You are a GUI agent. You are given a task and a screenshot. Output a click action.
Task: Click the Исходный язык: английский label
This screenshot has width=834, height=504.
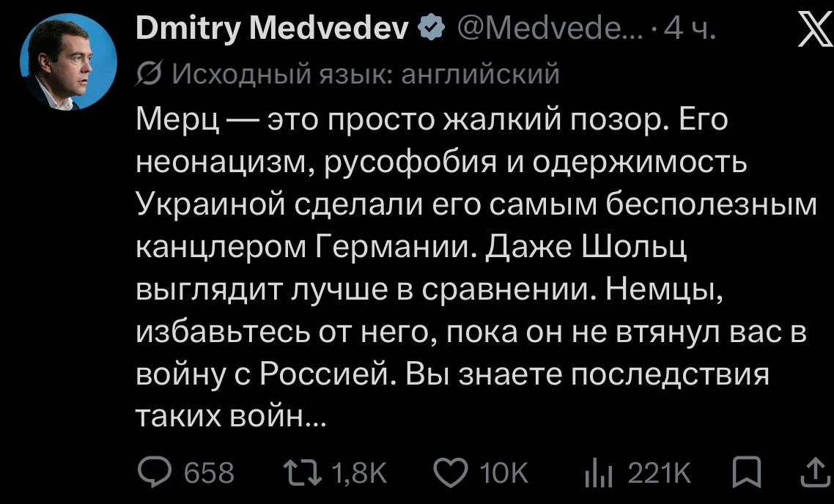pyautogui.click(x=365, y=75)
